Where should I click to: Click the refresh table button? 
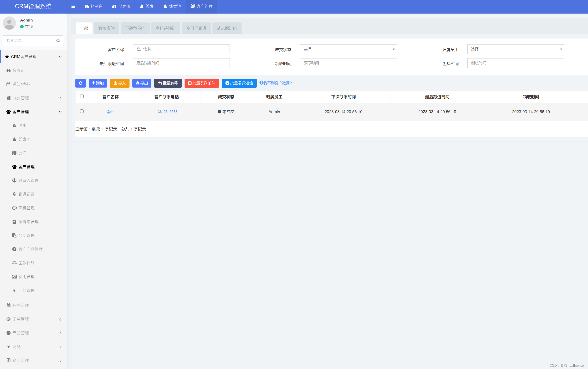pyautogui.click(x=81, y=83)
